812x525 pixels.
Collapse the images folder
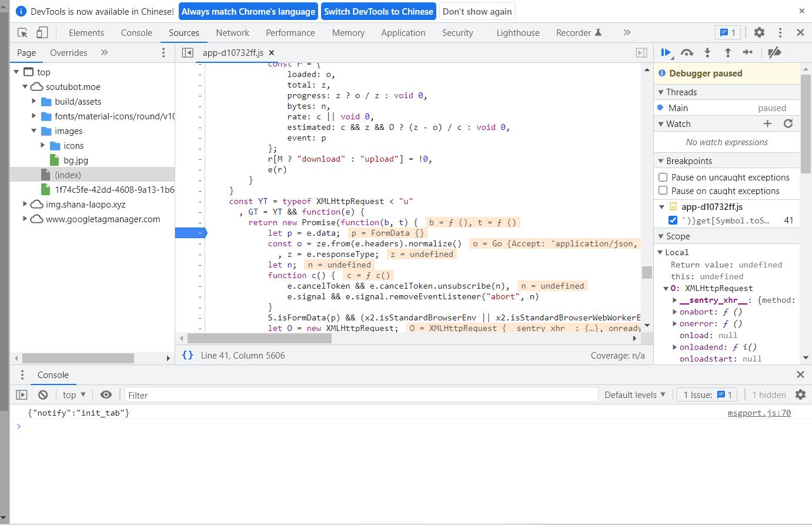coord(34,131)
